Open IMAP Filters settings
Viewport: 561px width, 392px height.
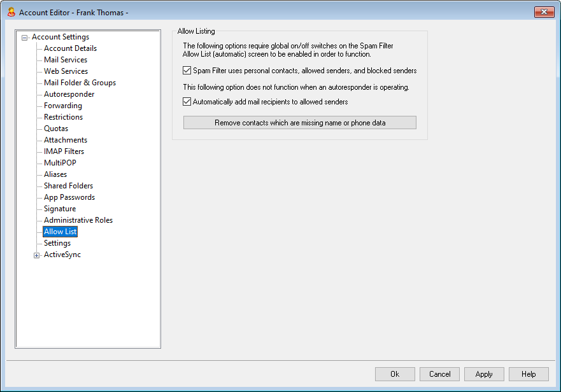click(64, 151)
